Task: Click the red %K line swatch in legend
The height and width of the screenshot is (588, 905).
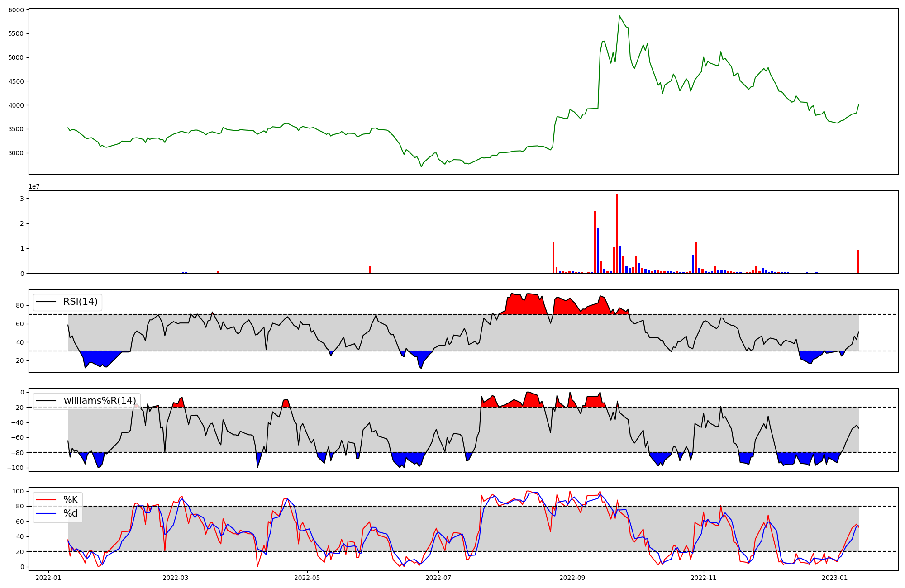Action: pyautogui.click(x=46, y=500)
